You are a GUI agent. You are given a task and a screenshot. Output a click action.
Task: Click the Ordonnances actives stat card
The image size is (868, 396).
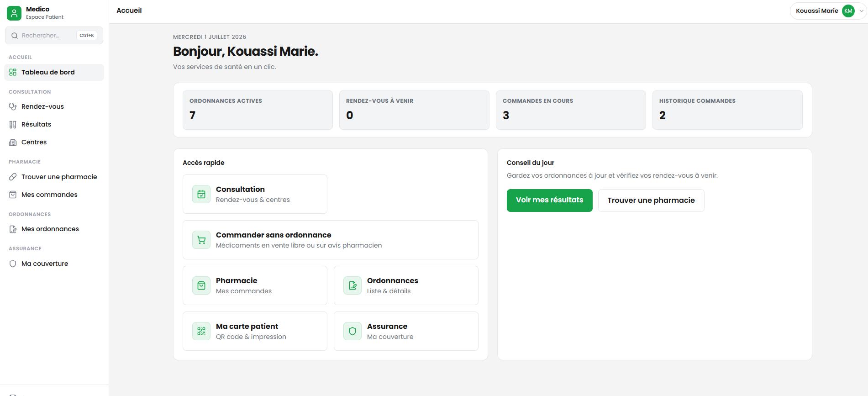[x=258, y=110]
